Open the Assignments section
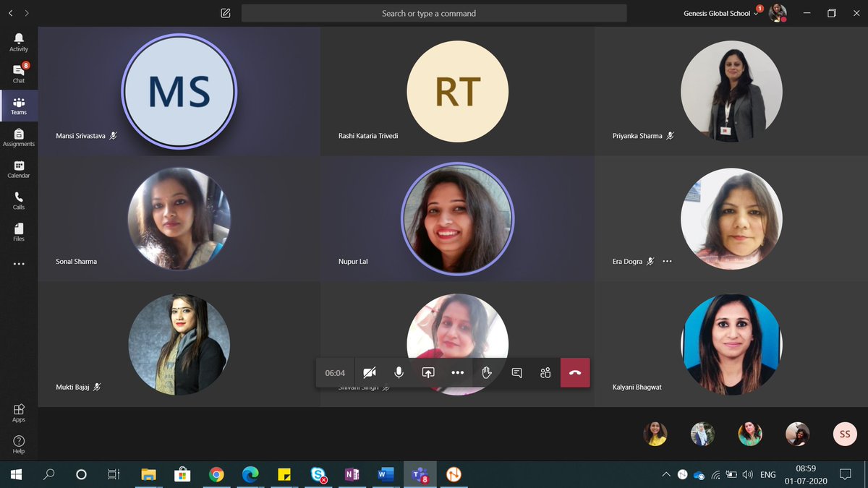Screen dimensions: 868x488 click(x=19, y=136)
